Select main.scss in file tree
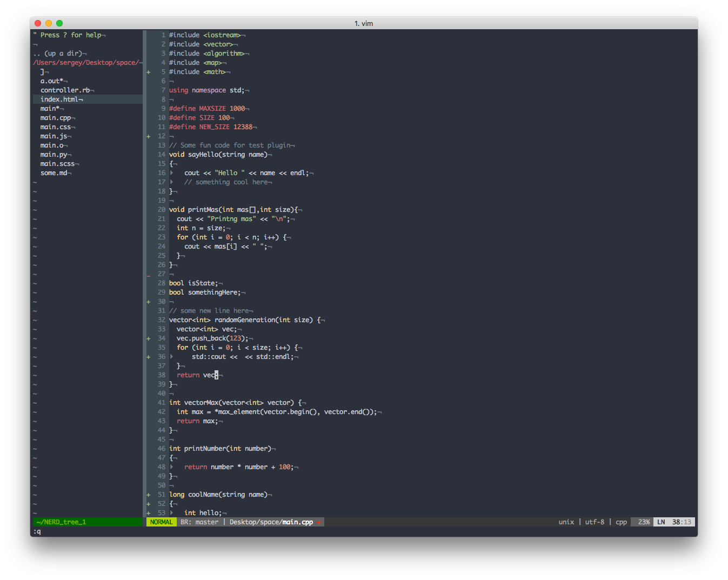 [x=58, y=164]
